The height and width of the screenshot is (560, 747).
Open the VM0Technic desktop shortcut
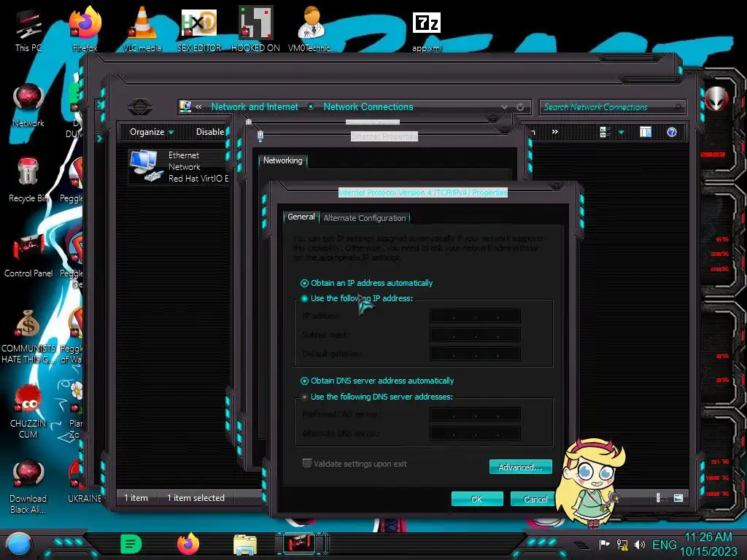click(312, 29)
